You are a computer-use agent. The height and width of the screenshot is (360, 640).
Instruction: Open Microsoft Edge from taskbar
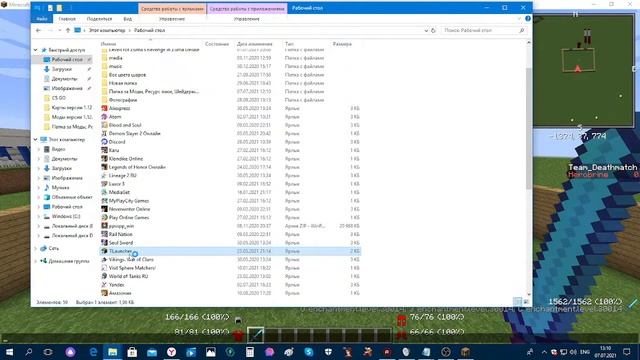[93, 352]
